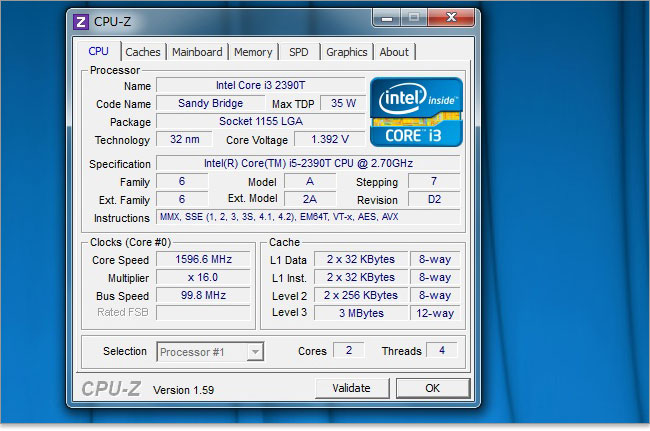Image resolution: width=650 pixels, height=431 pixels.
Task: Click the Model value 'A'
Action: 310,182
